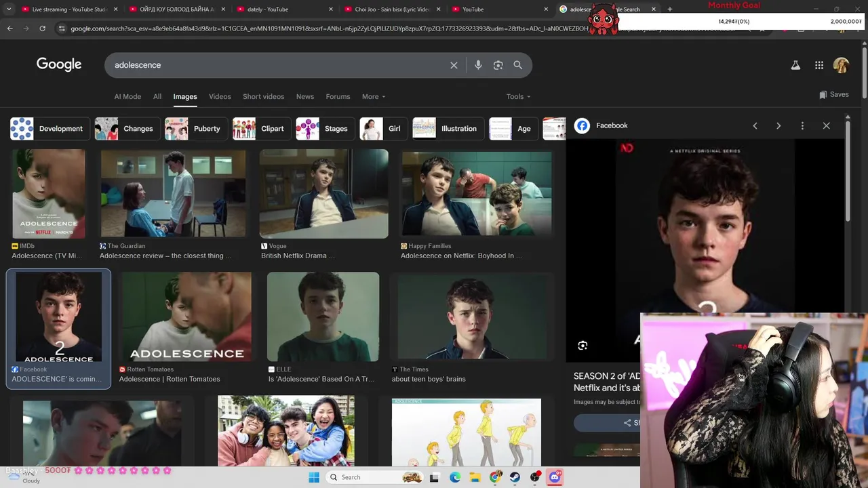Open a new browser tab
Screen dimensions: 868x488
click(670, 9)
